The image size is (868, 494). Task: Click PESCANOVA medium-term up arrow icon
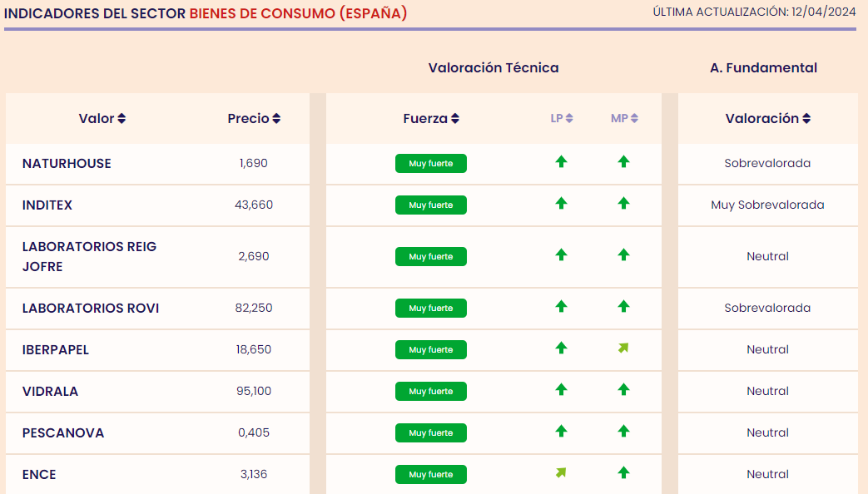click(x=623, y=432)
